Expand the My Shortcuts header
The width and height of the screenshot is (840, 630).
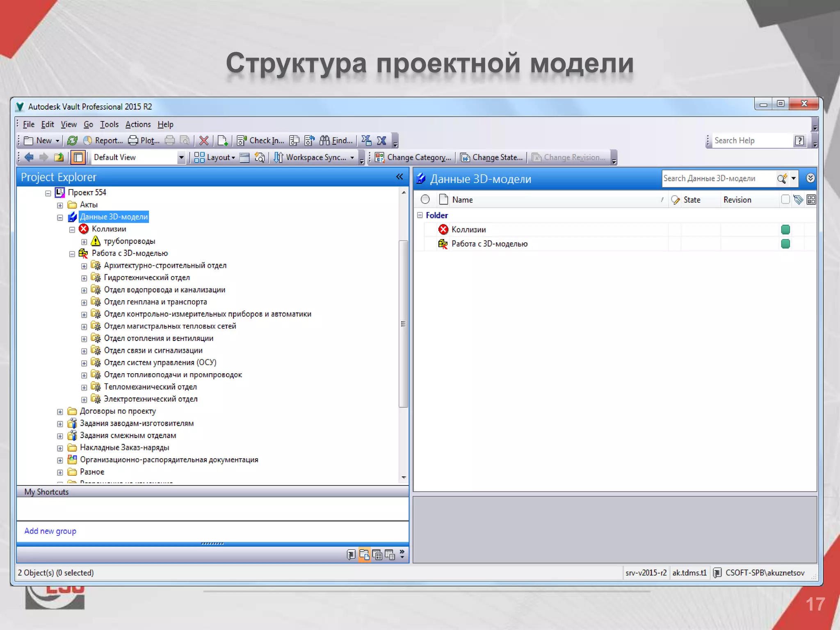click(x=212, y=492)
